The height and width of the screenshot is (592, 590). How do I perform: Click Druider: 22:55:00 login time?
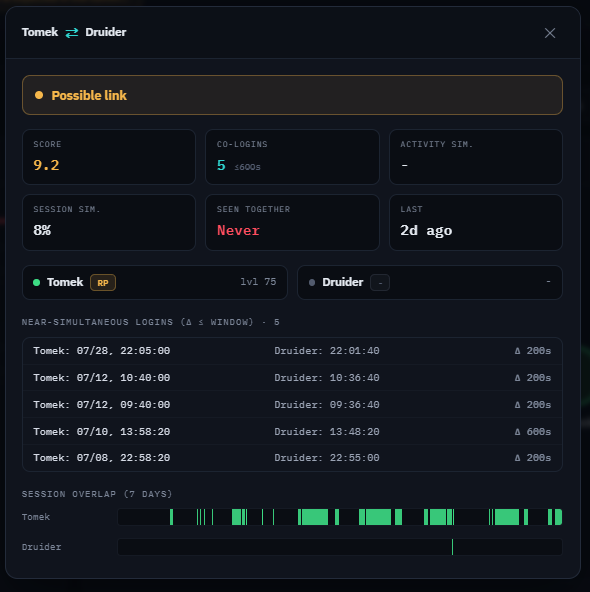(x=327, y=458)
